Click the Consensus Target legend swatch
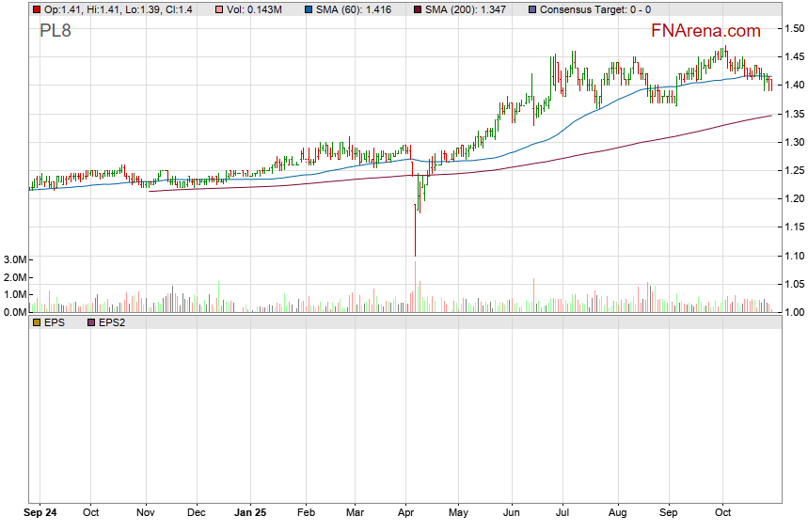The image size is (808, 532). pyautogui.click(x=531, y=9)
